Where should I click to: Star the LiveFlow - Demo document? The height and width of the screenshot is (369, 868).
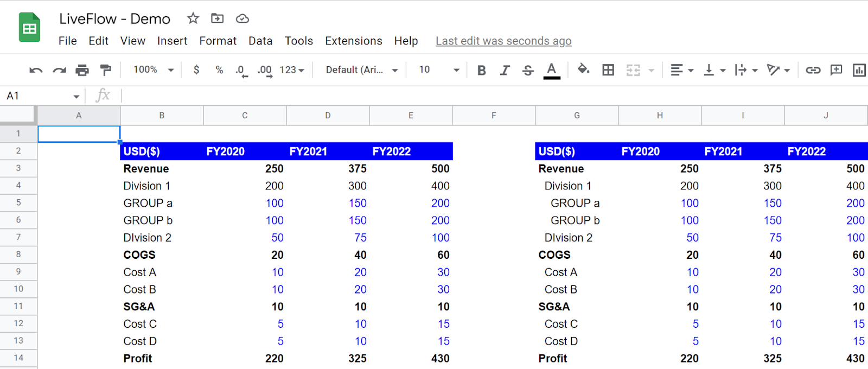click(193, 18)
